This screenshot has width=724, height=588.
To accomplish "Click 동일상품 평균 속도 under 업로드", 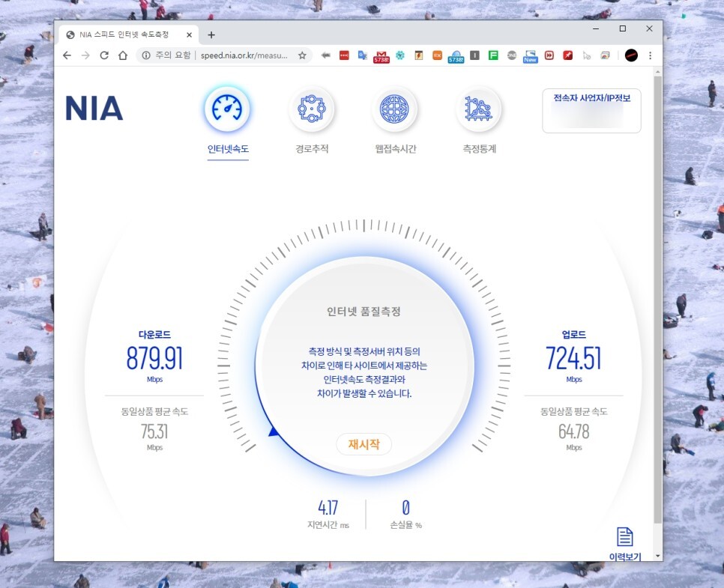I will click(574, 411).
